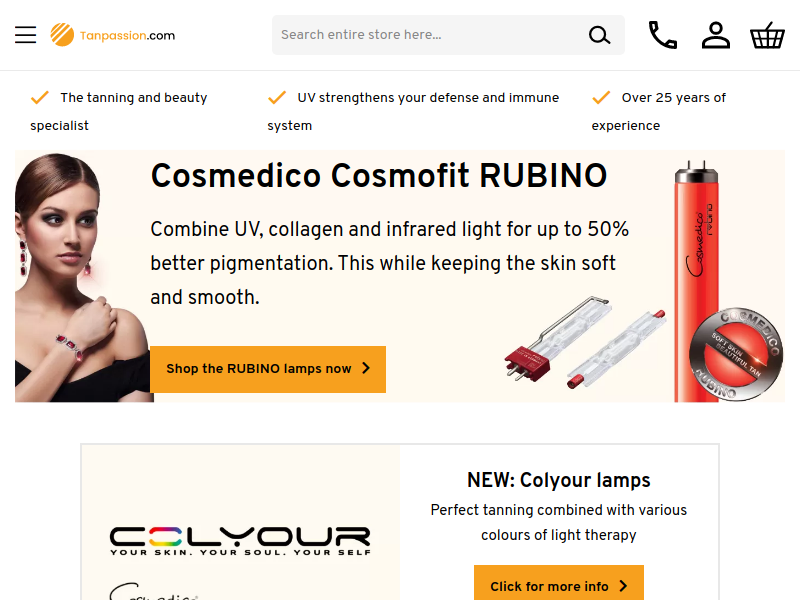Click the Cosmedico Cosmofit RUBINO heading

point(379,176)
